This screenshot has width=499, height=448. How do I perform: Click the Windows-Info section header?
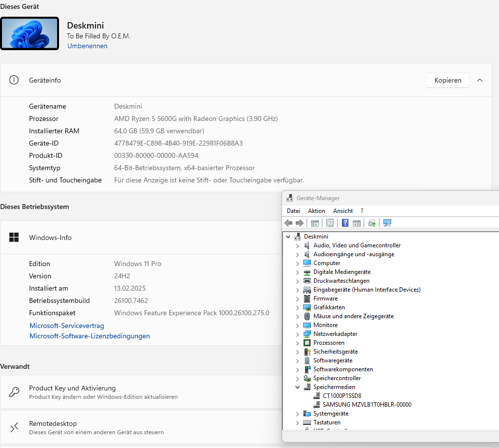(x=141, y=237)
